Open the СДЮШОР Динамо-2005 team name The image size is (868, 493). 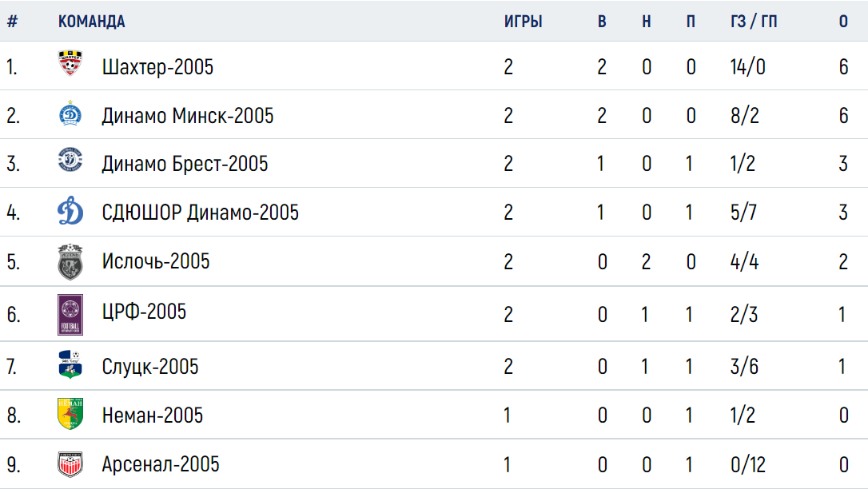(201, 213)
